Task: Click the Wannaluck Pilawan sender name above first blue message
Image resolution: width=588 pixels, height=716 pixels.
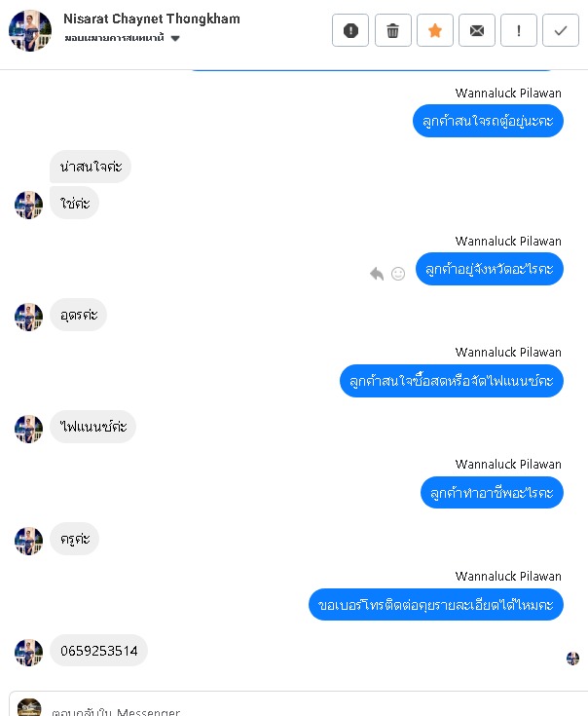Action: pos(508,94)
